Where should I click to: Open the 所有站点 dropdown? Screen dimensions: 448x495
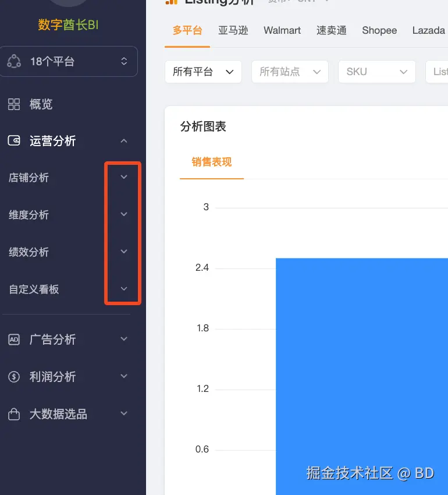(x=290, y=72)
